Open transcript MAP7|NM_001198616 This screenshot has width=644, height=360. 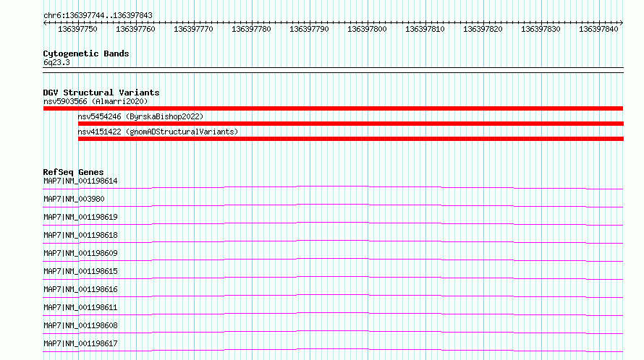[80, 289]
